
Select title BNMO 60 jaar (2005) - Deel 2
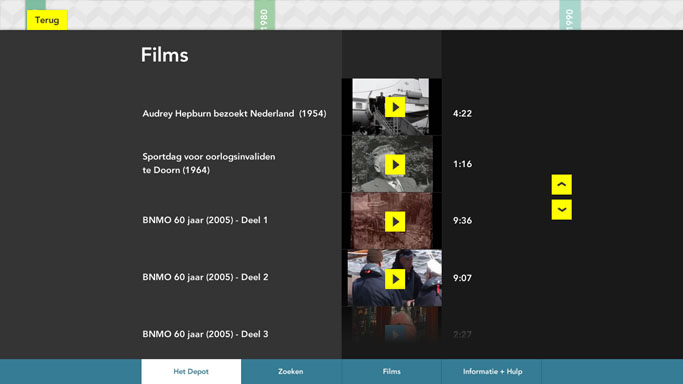click(x=205, y=277)
